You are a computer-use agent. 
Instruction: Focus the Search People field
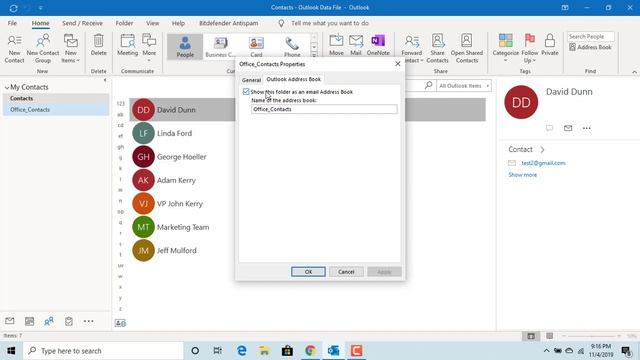point(590,37)
